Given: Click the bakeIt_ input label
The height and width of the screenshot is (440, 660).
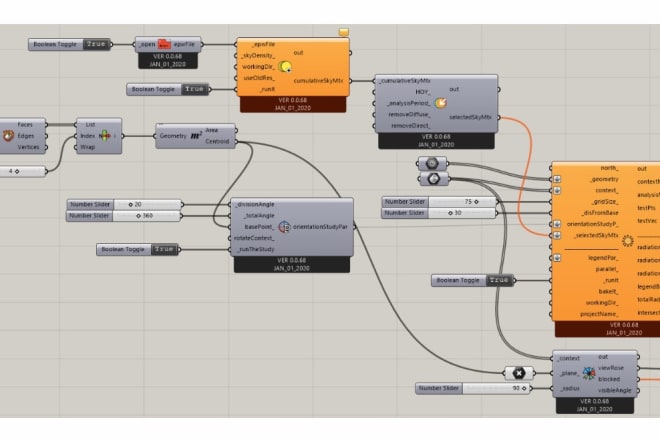Looking at the screenshot, I should (x=609, y=291).
